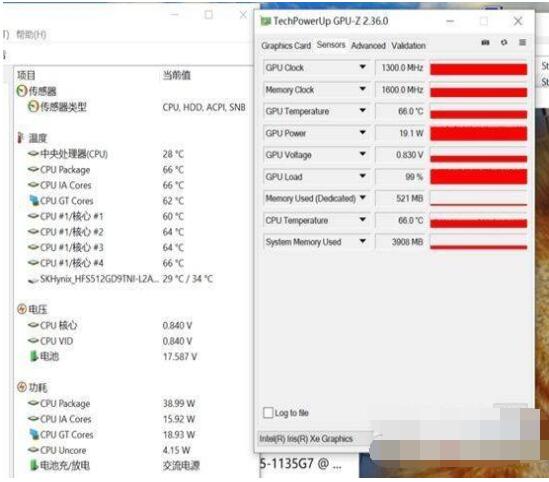This screenshot has width=549, height=482.
Task: Select the CPU IA Cores temperature row
Action: pyautogui.click(x=106, y=185)
